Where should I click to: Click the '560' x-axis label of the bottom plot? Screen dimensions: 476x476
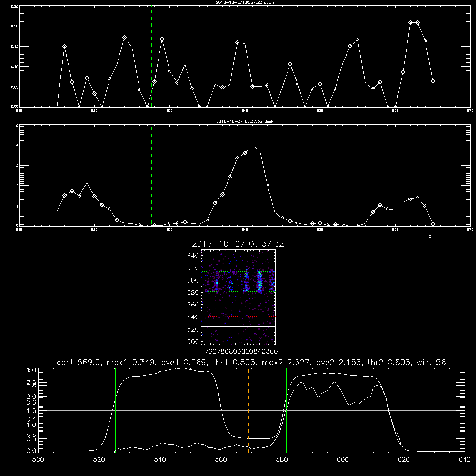tap(221, 460)
